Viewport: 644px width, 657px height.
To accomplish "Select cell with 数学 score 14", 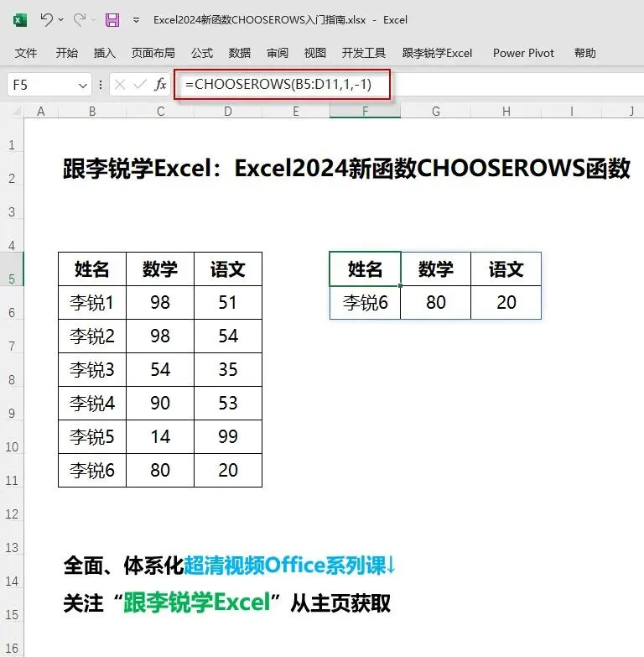I will pyautogui.click(x=160, y=436).
